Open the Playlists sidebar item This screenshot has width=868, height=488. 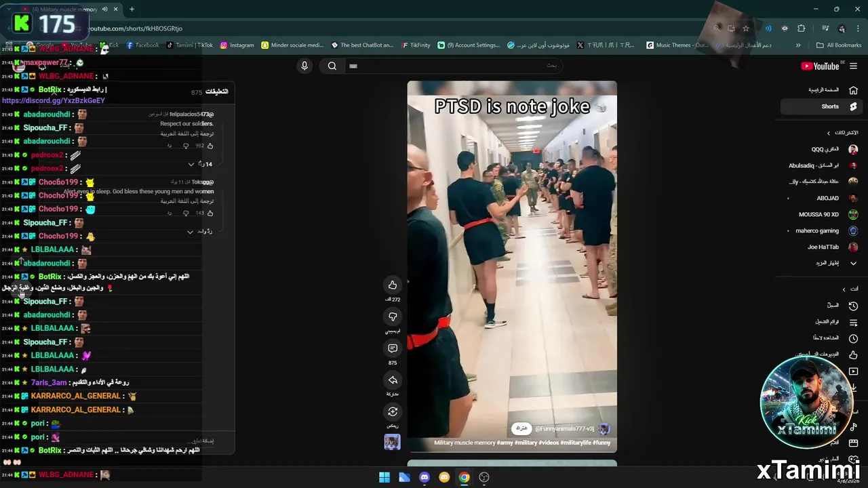click(x=820, y=322)
